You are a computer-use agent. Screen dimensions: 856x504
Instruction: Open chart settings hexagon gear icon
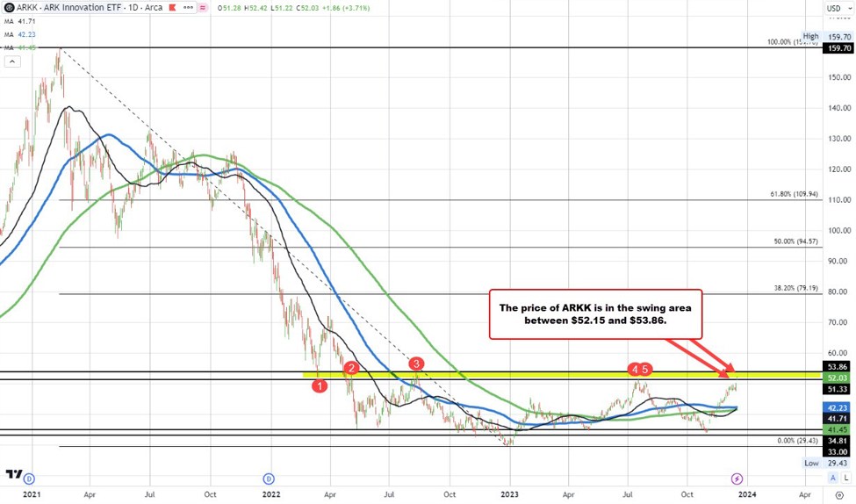tap(839, 494)
